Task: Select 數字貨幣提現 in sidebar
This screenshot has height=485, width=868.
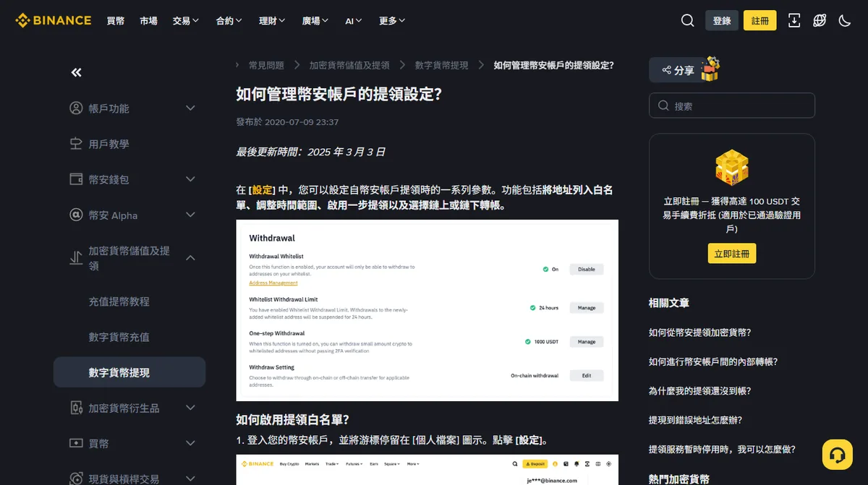Action: pos(129,372)
